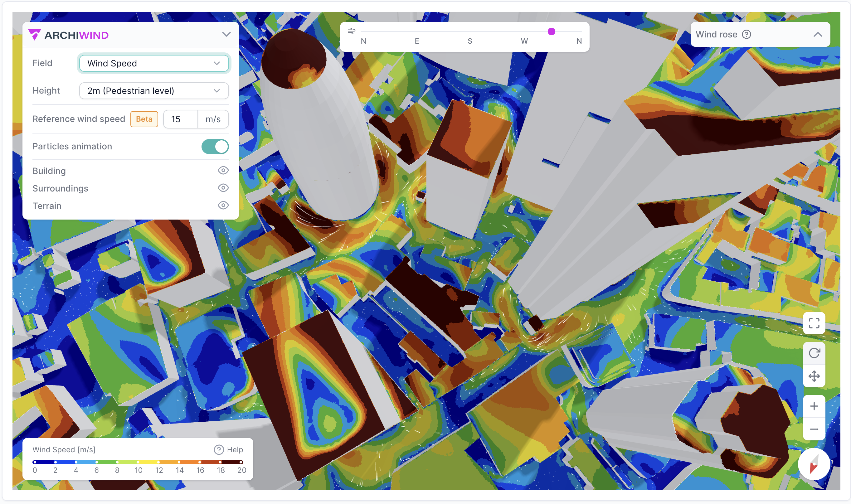
Task: Zoom in with the plus icon
Action: point(814,406)
